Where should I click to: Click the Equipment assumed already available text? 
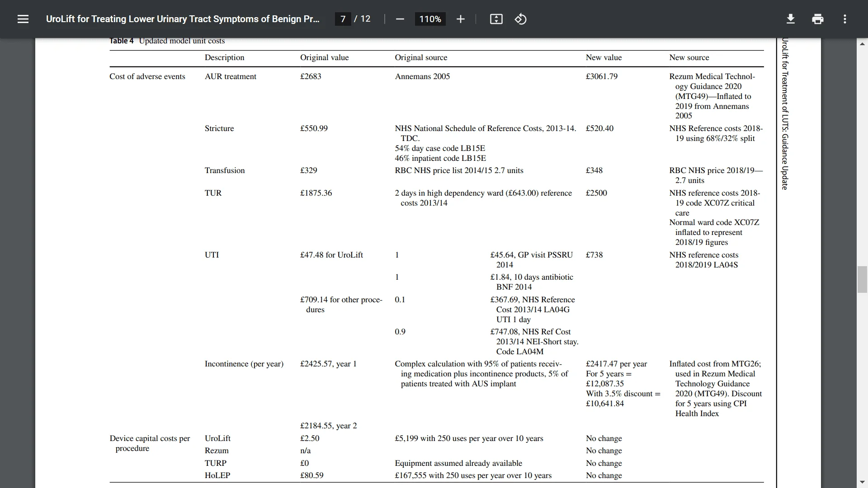click(458, 463)
